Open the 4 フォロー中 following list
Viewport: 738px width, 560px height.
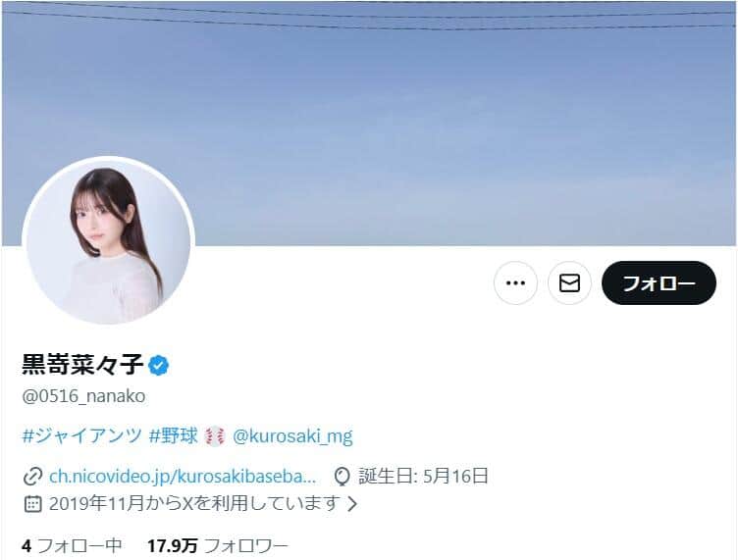click(72, 546)
